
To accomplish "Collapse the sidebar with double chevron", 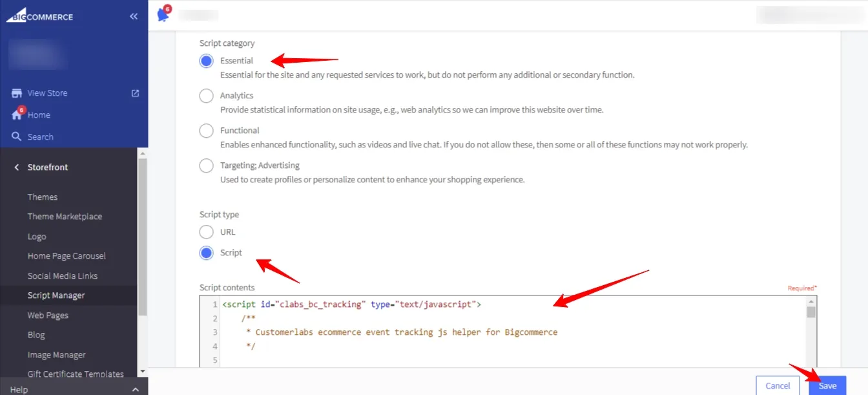I will (x=134, y=16).
